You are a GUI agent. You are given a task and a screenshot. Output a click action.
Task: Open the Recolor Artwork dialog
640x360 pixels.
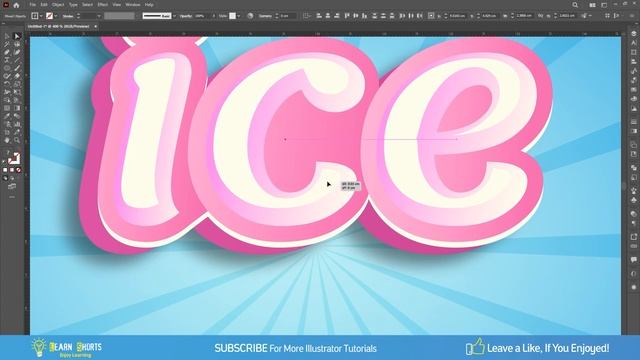pyautogui.click(x=250, y=16)
